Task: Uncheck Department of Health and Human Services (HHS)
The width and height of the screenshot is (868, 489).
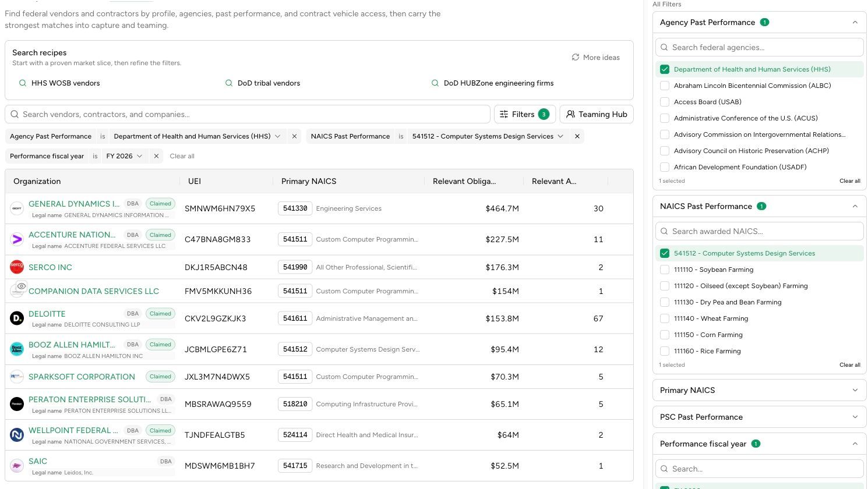Action: [665, 69]
